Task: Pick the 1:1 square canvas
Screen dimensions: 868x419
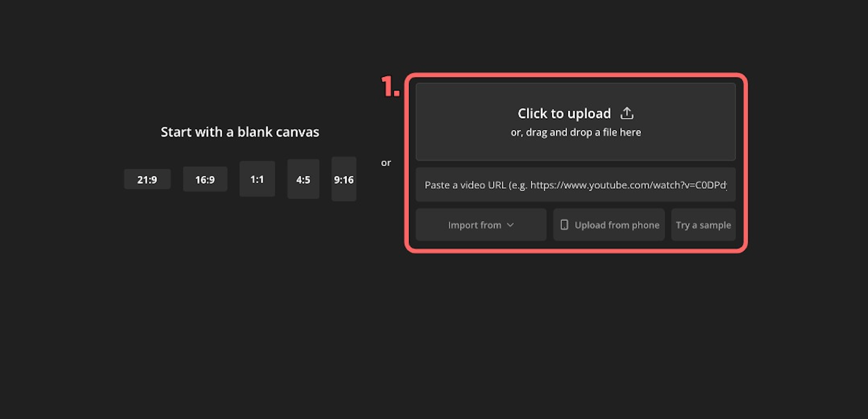Action: click(x=257, y=179)
